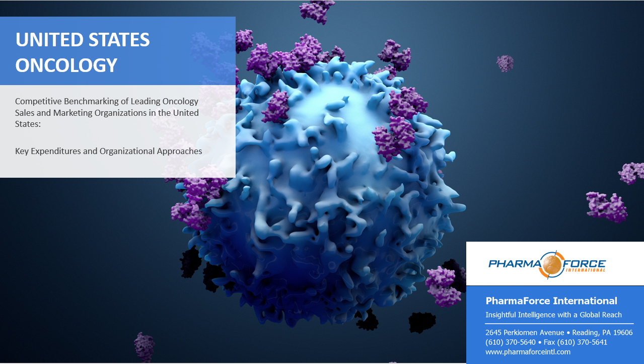The width and height of the screenshot is (644, 364).
Task: Click the '2645 Perkiomen Avenue' address line
Action: coord(559,333)
